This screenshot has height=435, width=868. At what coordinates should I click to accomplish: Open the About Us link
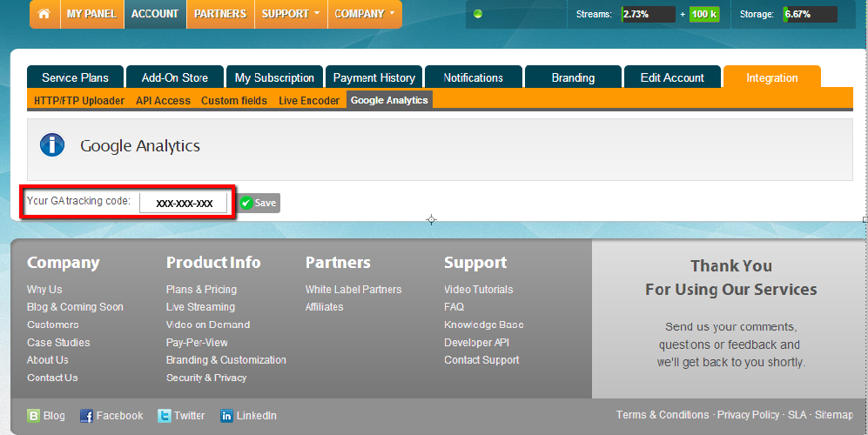48,360
